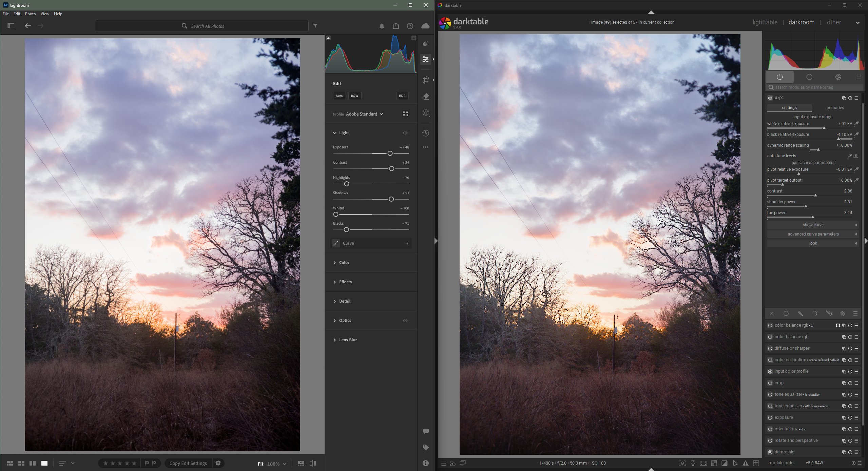Click Copy Edit Settings button
868x471 pixels.
click(x=188, y=463)
